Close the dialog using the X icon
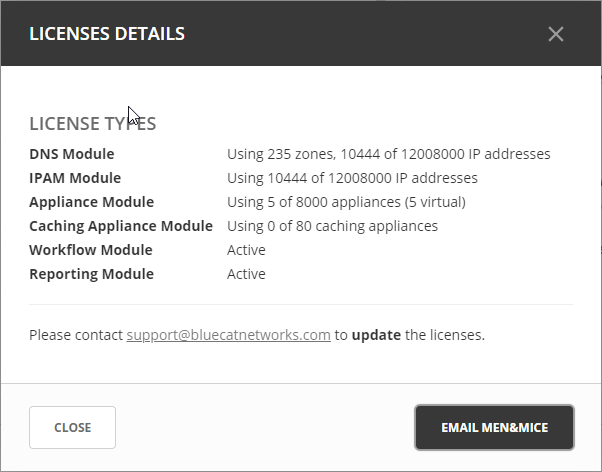The image size is (602, 472). 556,34
